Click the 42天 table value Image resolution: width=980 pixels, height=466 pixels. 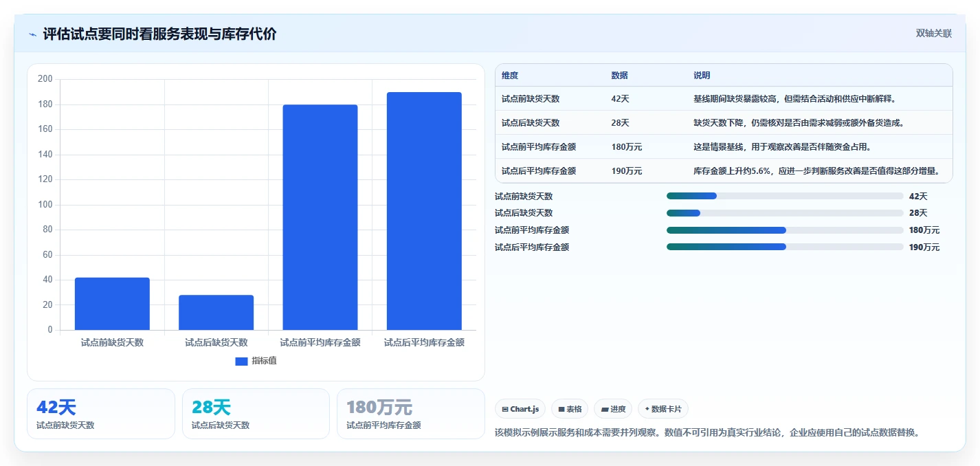point(620,99)
